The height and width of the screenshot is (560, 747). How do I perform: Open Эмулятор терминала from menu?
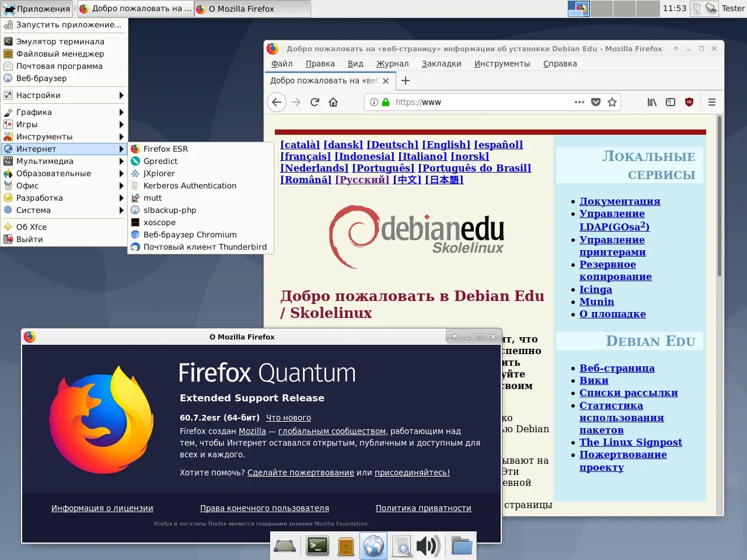[64, 41]
